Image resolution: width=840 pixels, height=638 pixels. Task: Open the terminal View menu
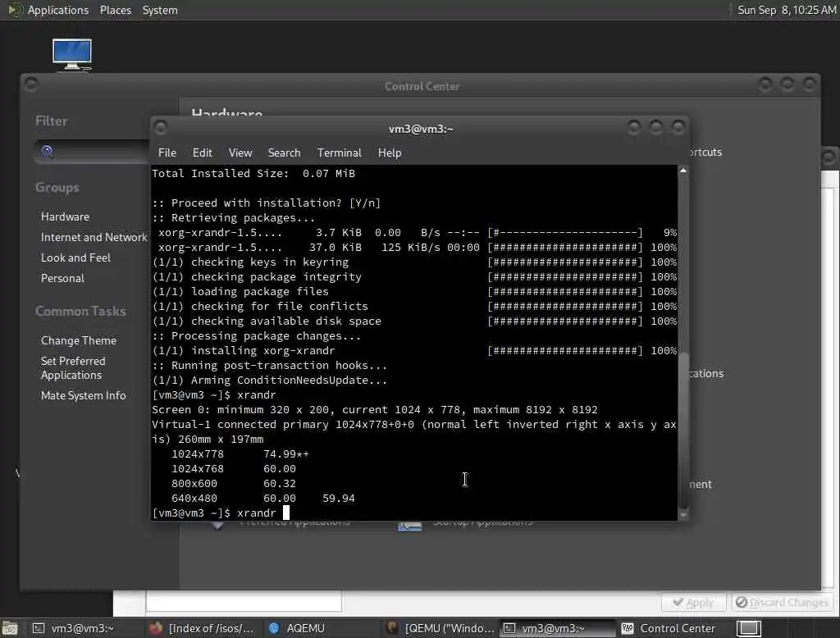tap(240, 153)
